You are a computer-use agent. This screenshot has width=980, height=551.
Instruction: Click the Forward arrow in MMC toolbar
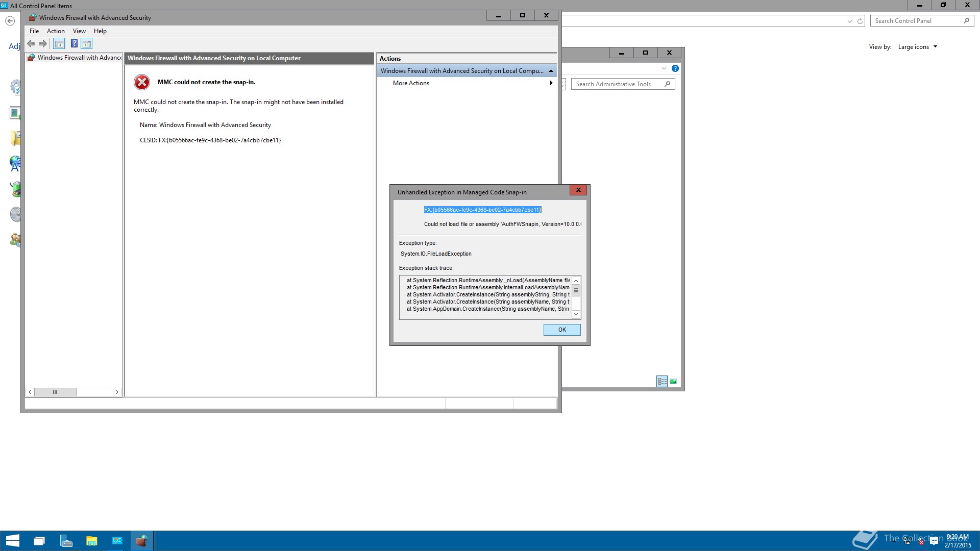click(43, 44)
